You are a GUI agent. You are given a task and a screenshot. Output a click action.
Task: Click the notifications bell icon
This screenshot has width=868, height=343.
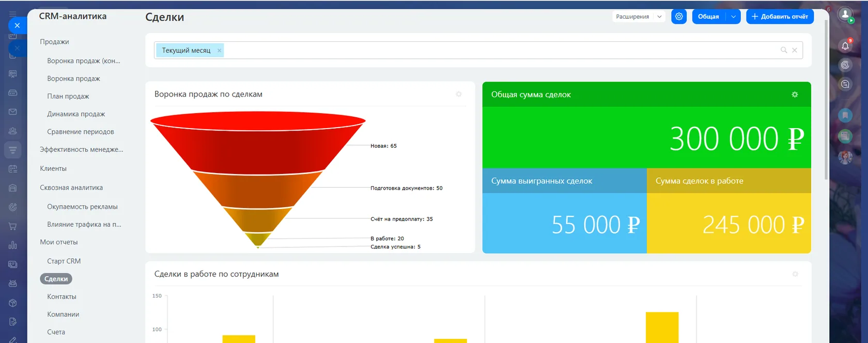pos(845,46)
